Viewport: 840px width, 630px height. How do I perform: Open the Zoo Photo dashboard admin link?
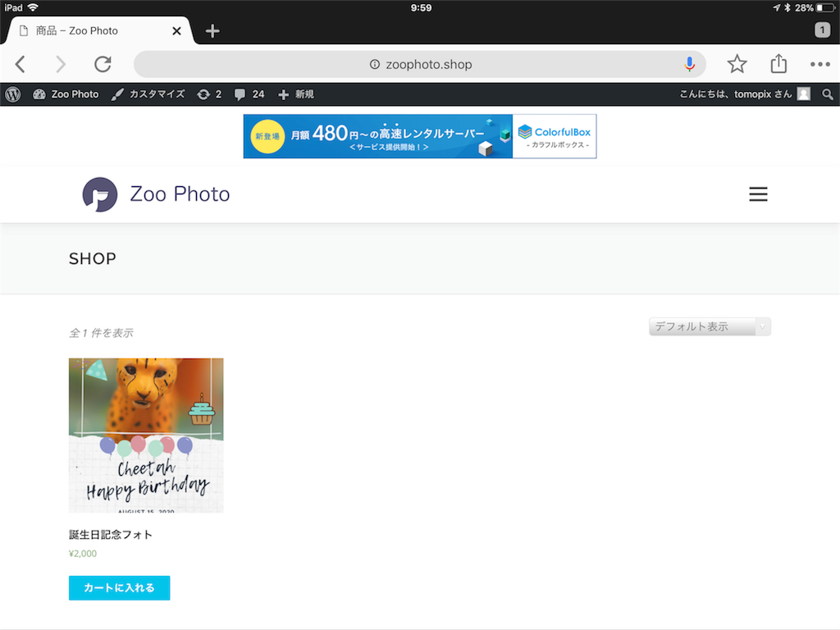(66, 94)
